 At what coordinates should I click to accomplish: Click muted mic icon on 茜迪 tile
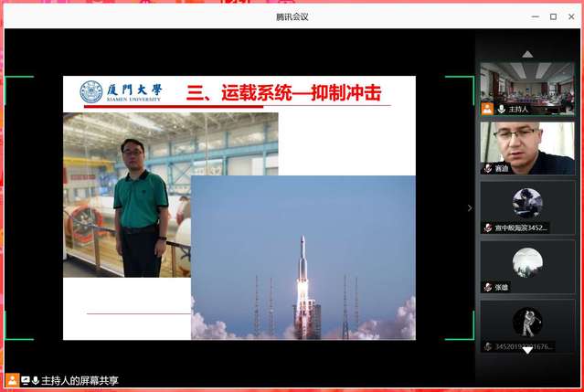[489, 168]
